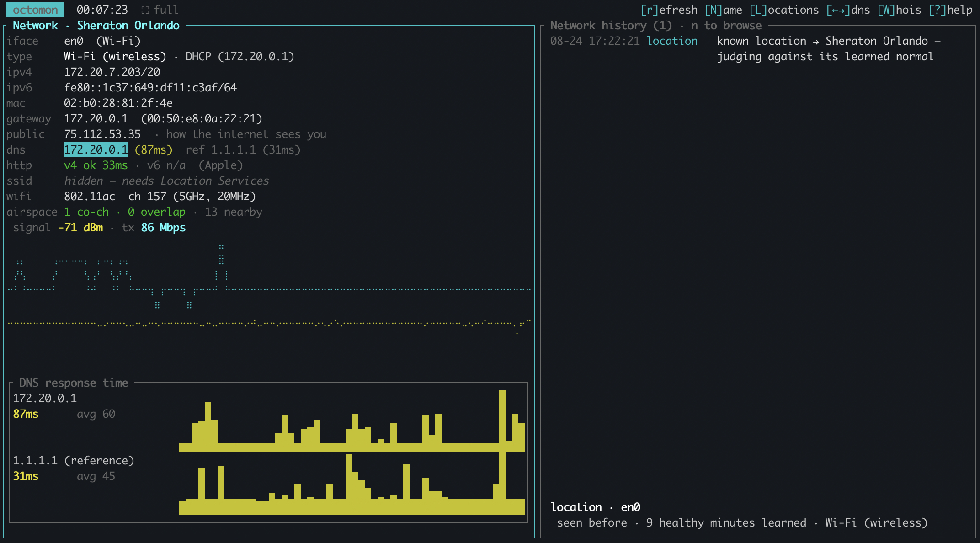Open the [W]hois shortcut
Viewport: 980px width, 543px height.
point(900,10)
